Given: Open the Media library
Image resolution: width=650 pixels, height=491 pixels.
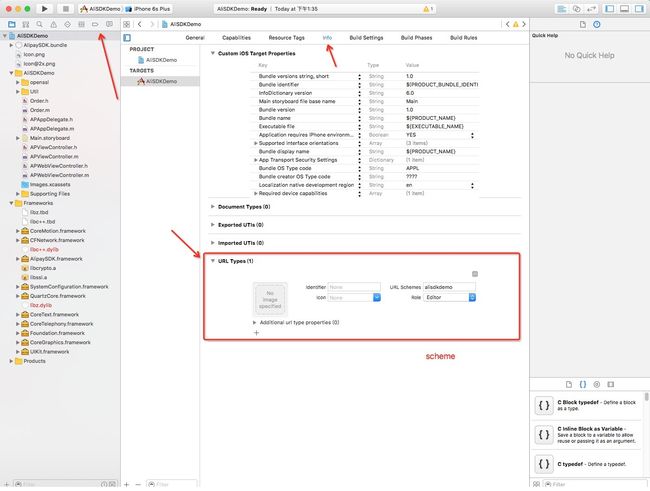Looking at the screenshot, I should (x=611, y=384).
